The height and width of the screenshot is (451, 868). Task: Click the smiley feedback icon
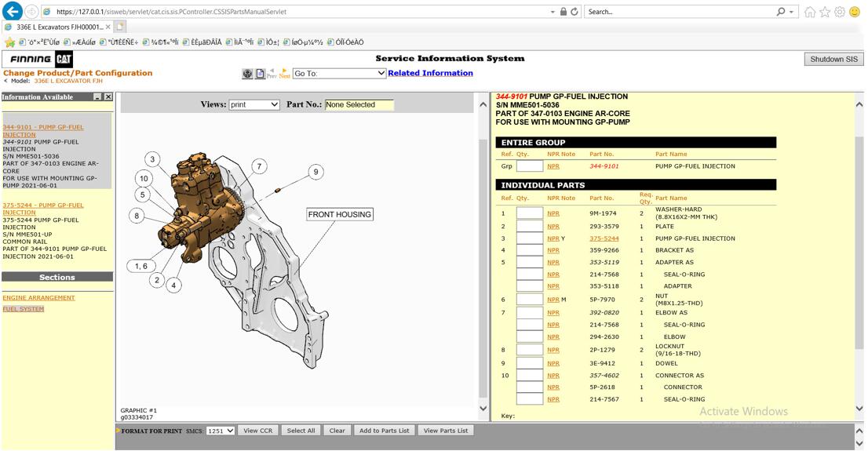coord(855,12)
